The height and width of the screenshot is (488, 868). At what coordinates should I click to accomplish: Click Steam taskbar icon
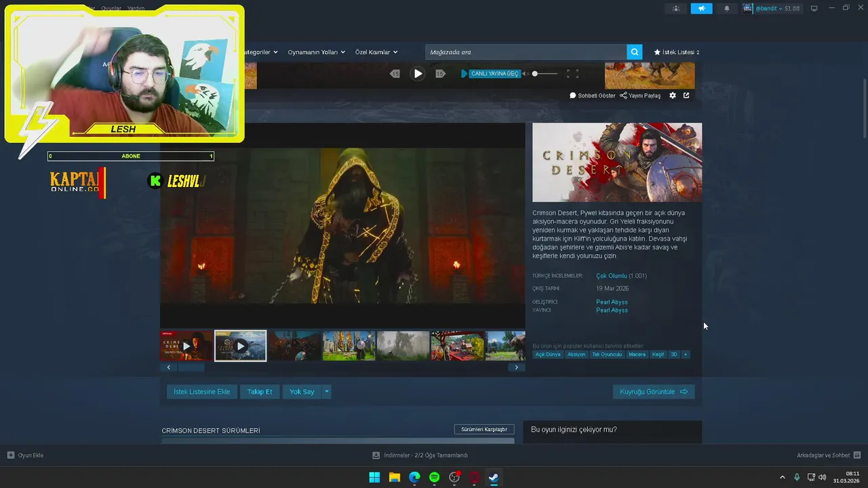(x=494, y=477)
